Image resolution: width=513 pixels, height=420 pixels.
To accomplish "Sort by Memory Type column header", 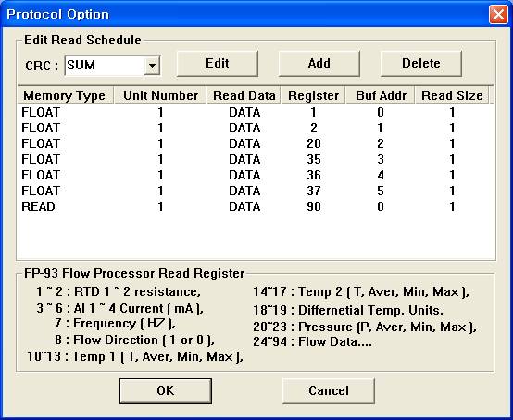I will [x=65, y=95].
